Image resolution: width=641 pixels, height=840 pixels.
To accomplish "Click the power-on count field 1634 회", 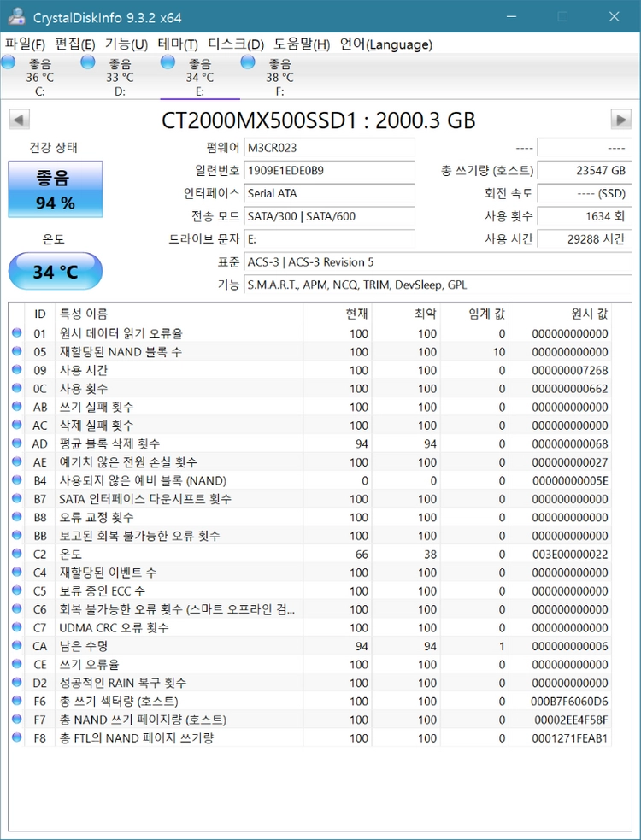I will click(585, 216).
